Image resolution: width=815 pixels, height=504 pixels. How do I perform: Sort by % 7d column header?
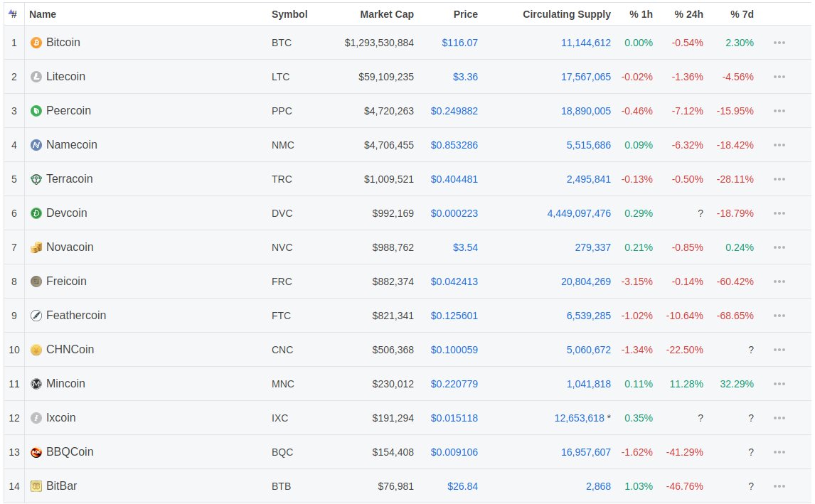pos(742,14)
